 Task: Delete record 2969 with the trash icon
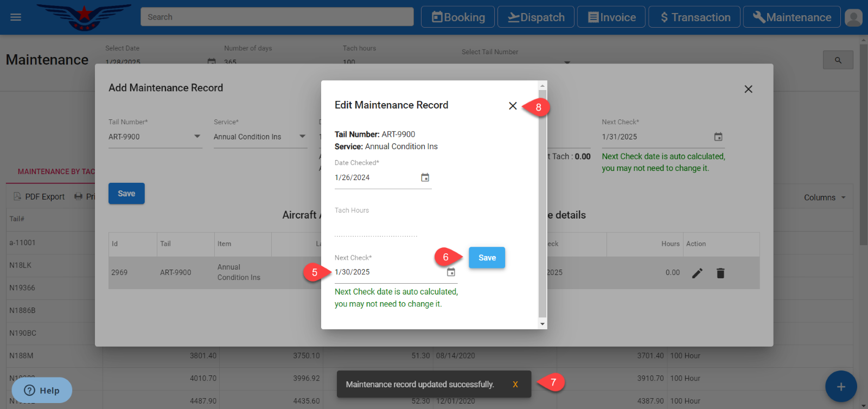pyautogui.click(x=720, y=273)
